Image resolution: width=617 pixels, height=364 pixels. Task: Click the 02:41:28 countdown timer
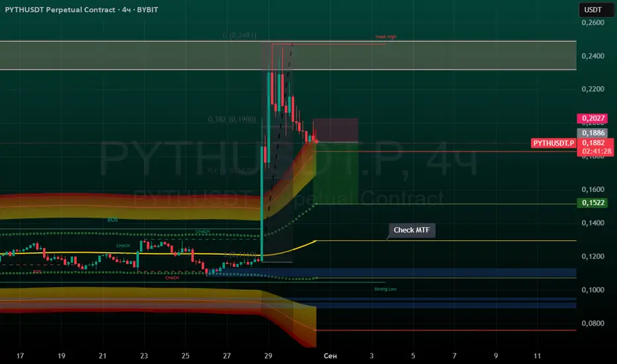[596, 152]
